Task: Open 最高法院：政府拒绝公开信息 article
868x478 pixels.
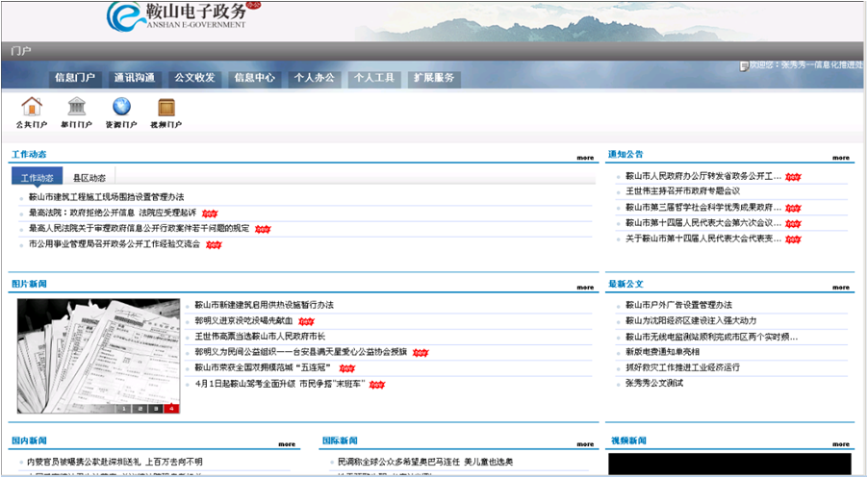Action: pos(113,213)
